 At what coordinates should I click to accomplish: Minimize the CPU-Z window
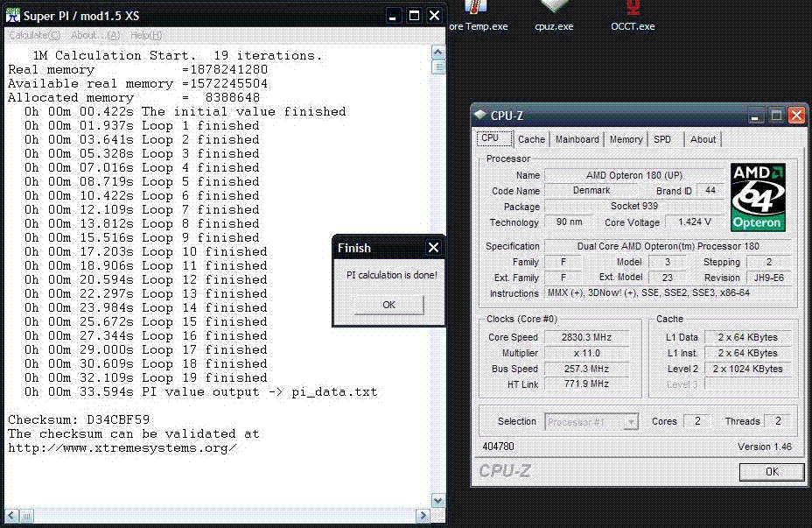click(755, 116)
